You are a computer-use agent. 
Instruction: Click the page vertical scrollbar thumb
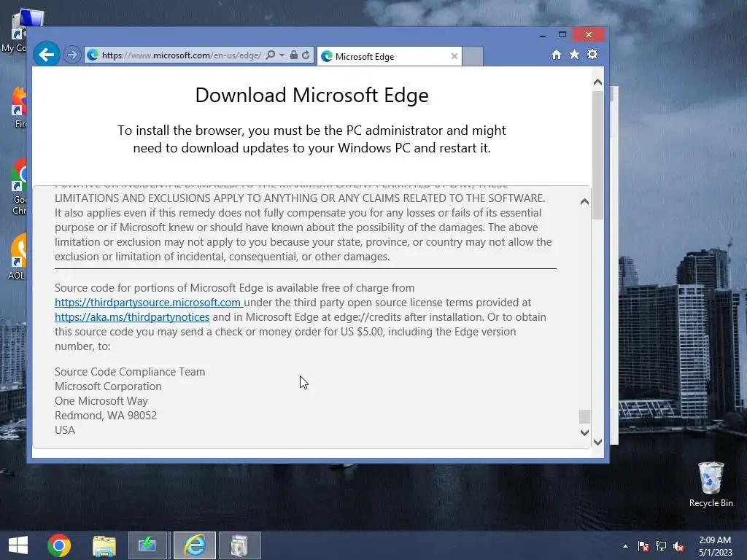[598, 155]
